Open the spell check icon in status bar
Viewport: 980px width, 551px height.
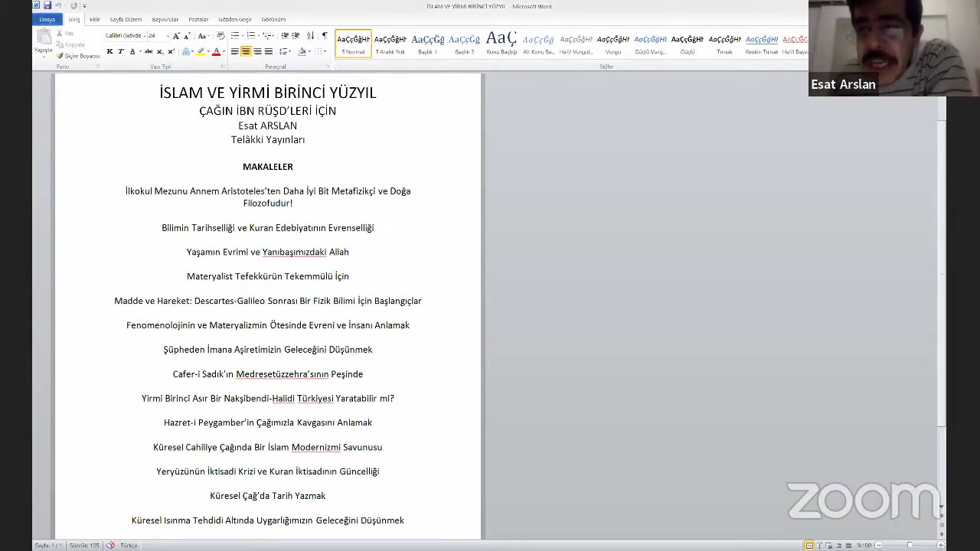click(x=111, y=545)
